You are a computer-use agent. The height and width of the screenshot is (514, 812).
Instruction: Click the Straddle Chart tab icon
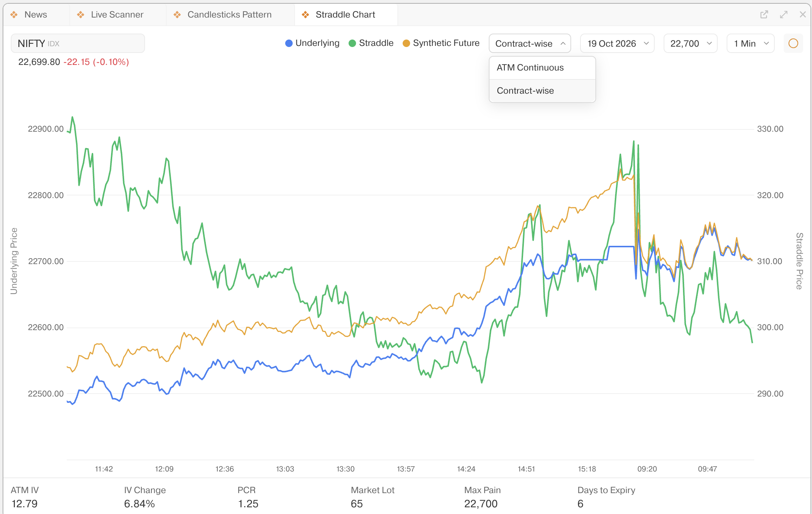[x=305, y=15]
